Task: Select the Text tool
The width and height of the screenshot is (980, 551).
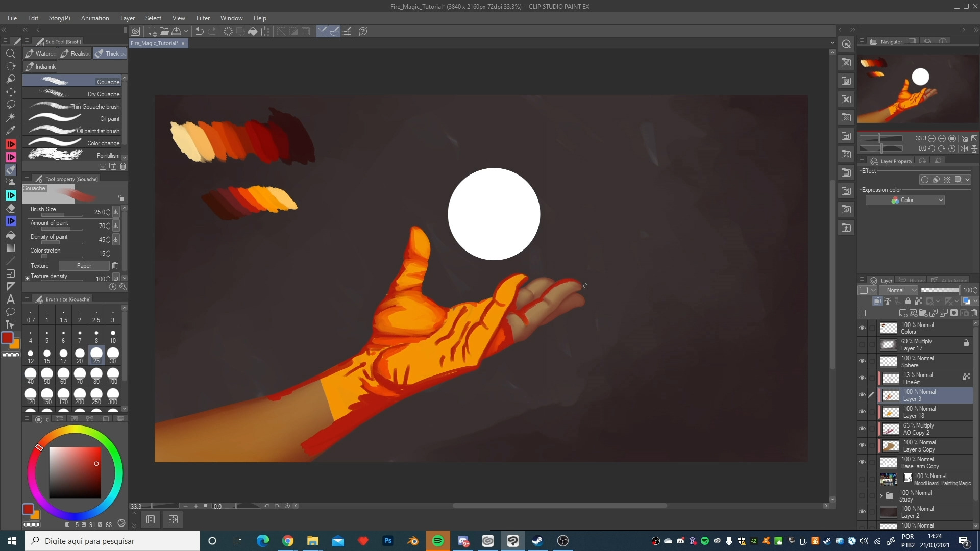Action: 11,299
